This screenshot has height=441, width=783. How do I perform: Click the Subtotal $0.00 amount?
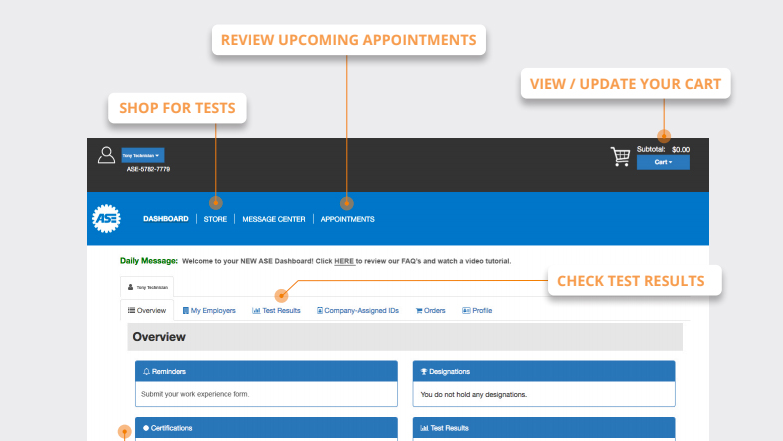coord(681,149)
